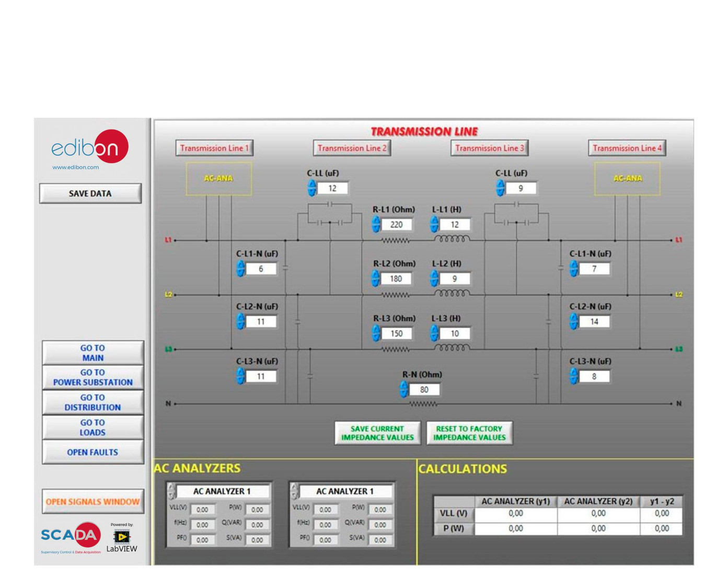The width and height of the screenshot is (728, 588).
Task: Click the R-N (Ohm) stepper arrows
Action: [x=403, y=389]
